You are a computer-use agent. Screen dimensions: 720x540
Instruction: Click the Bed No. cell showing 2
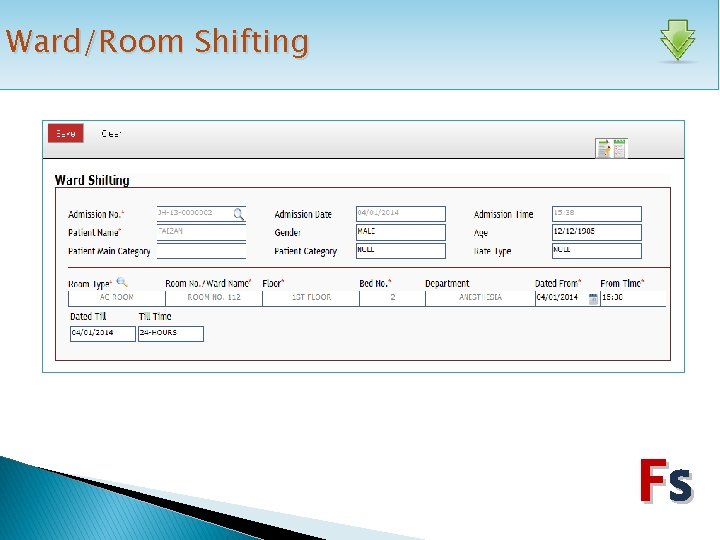pos(392,298)
